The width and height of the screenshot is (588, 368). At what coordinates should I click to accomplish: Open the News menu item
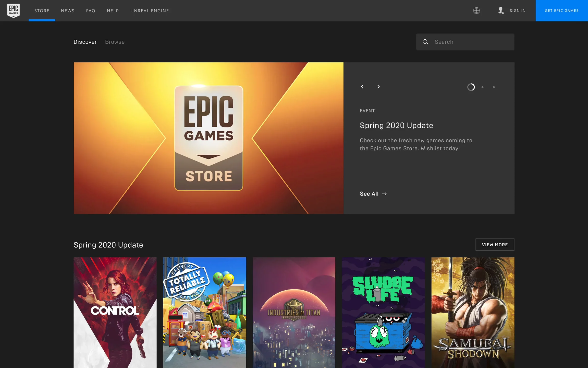68,11
